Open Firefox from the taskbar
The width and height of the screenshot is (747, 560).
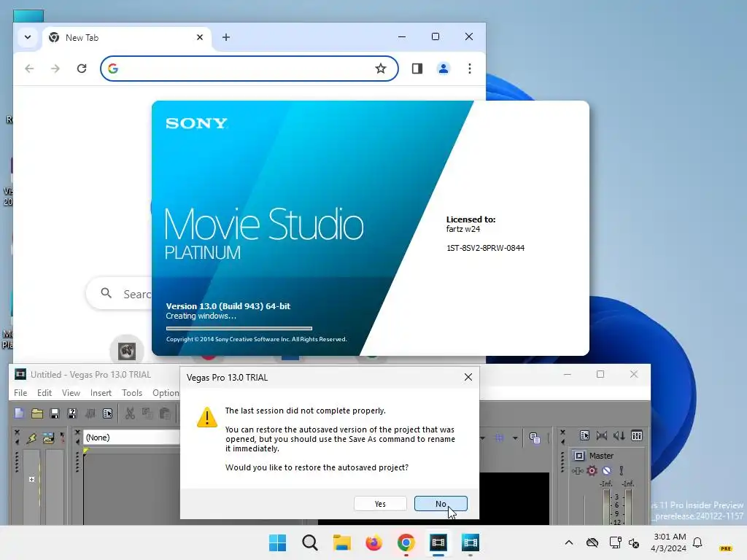374,542
